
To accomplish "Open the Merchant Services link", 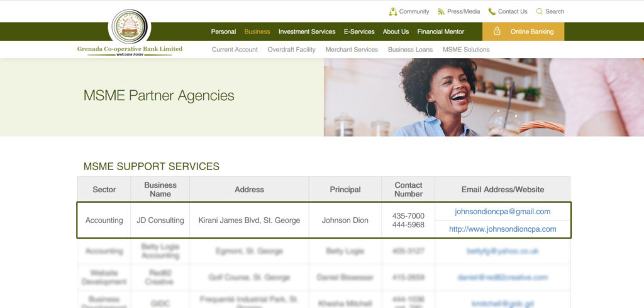I will tap(352, 49).
